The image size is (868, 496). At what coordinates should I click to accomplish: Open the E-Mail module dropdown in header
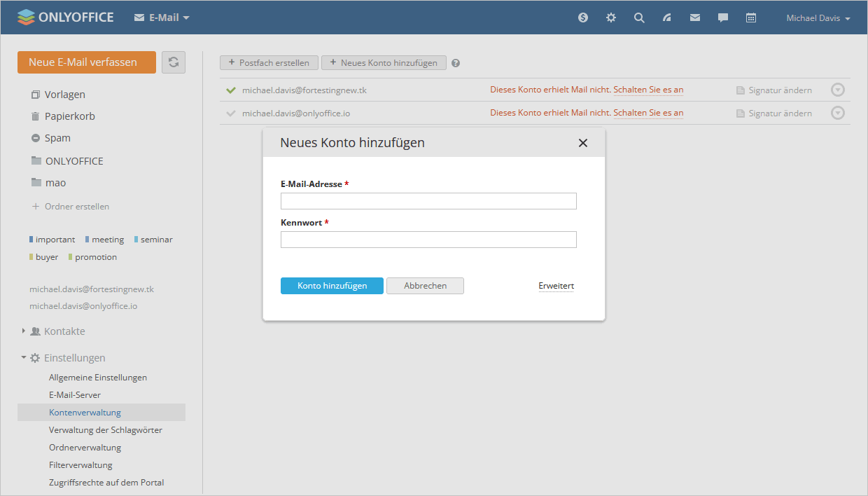pyautogui.click(x=162, y=18)
